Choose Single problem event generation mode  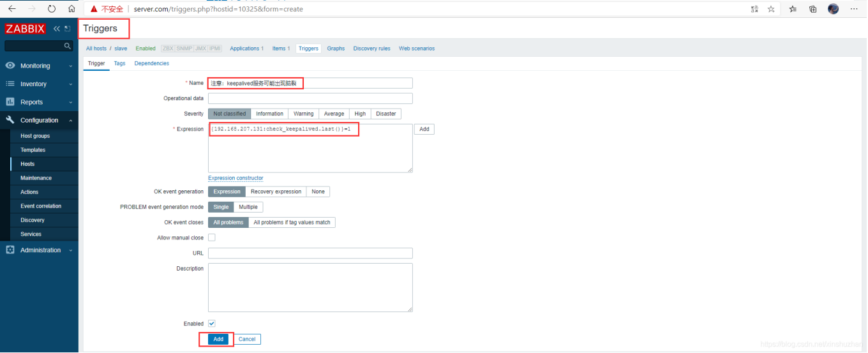tap(221, 207)
